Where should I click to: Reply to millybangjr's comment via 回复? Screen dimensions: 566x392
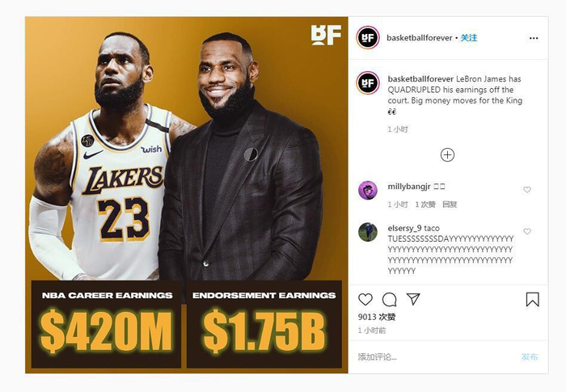(450, 204)
